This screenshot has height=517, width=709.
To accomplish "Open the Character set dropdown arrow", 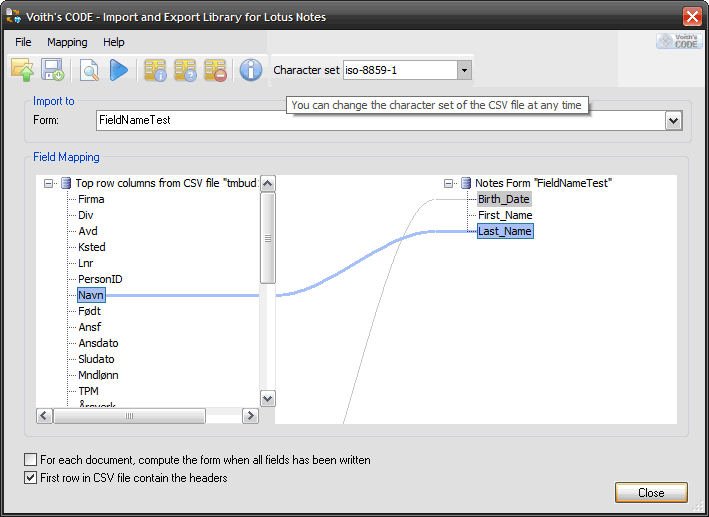I will [464, 71].
